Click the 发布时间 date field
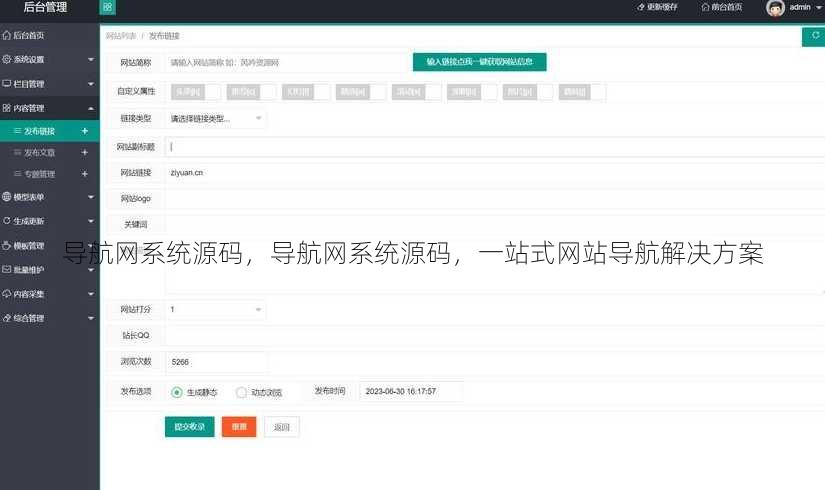825x490 pixels. pyautogui.click(x=411, y=391)
